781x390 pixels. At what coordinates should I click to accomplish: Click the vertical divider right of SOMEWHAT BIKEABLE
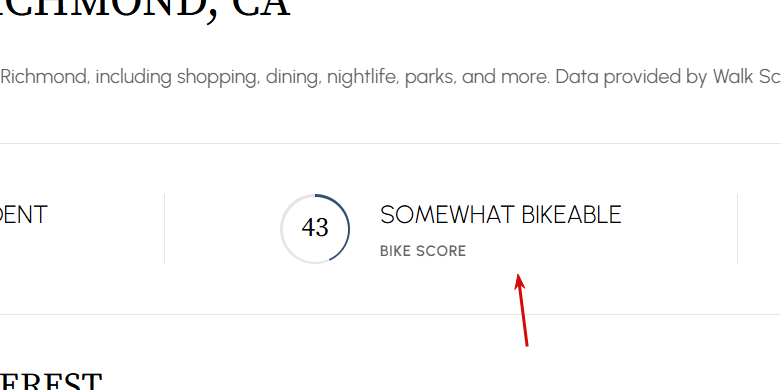coord(737,229)
